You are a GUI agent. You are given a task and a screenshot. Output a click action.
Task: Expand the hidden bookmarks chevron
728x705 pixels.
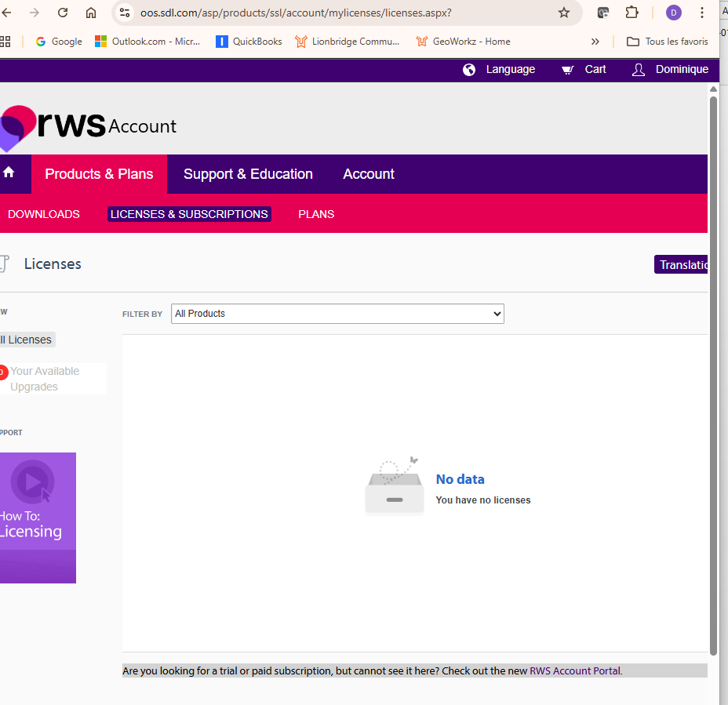tap(595, 42)
